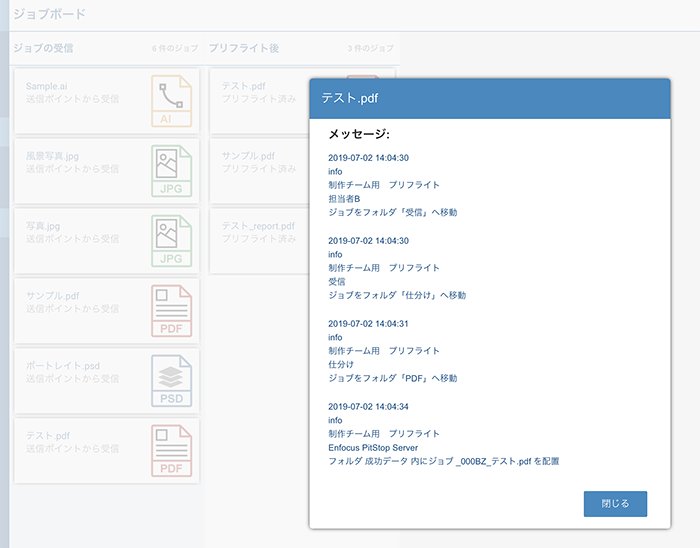Open テスト.pdf in the プリフライト後 column
Screen dimensions: 700x548
tap(244, 86)
